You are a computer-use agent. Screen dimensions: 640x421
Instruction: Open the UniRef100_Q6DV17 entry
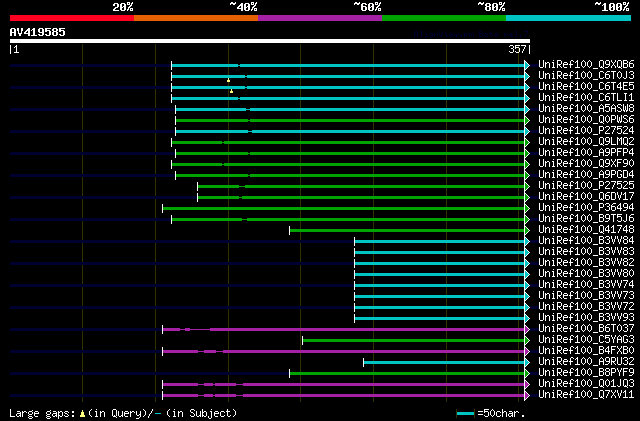586,197
